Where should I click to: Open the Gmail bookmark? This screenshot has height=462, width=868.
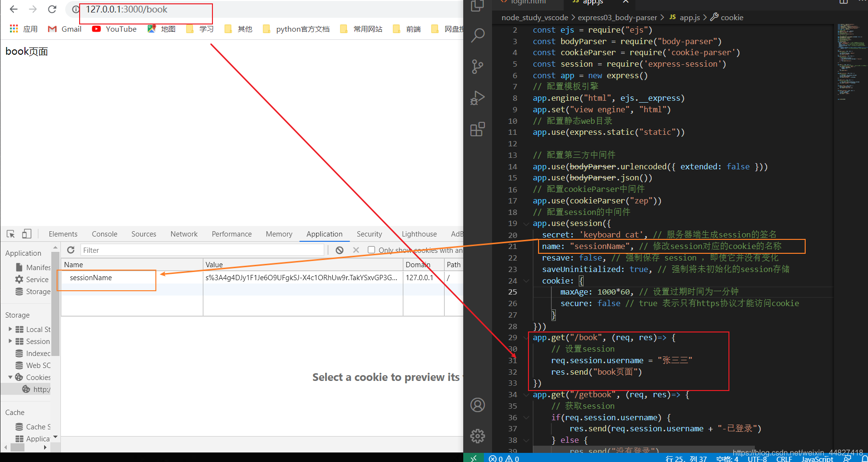(x=65, y=29)
